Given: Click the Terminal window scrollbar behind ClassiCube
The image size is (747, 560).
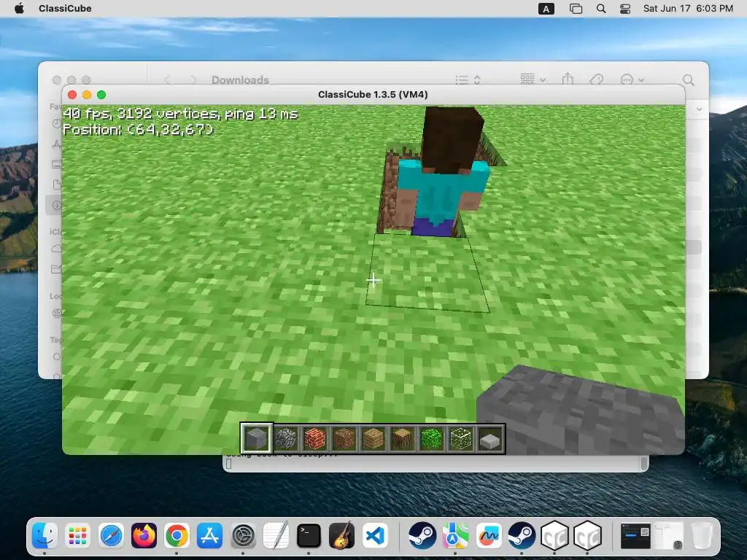Looking at the screenshot, I should coord(644,463).
